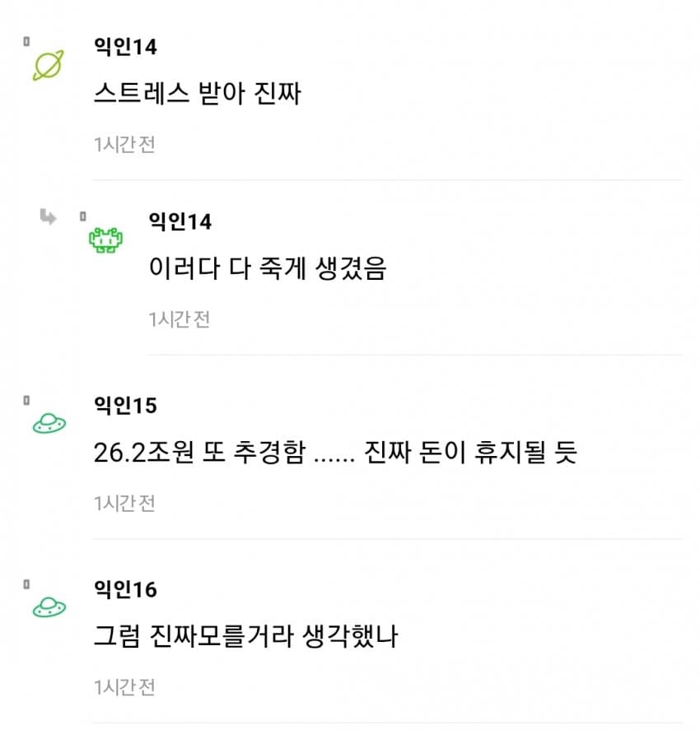The width and height of the screenshot is (700, 730).
Task: Click the small badge beside 익인16's avatar
Action: tap(26, 584)
